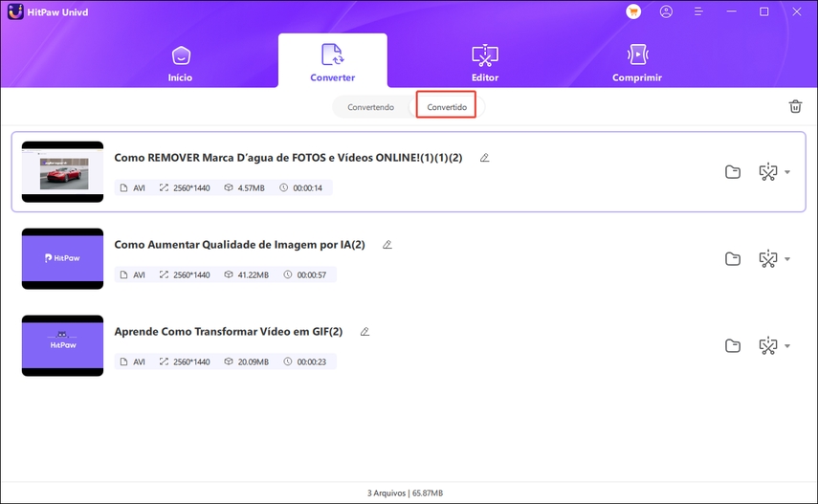Screen dimensions: 818x504
Task: Edit the Aprende Como Transformar Vídeo video
Action: [768, 346]
